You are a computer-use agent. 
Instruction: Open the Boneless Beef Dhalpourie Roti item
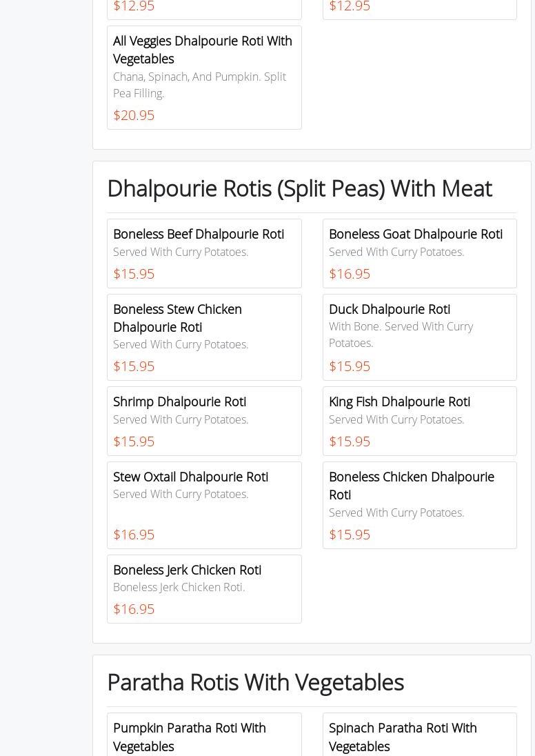tap(199, 235)
